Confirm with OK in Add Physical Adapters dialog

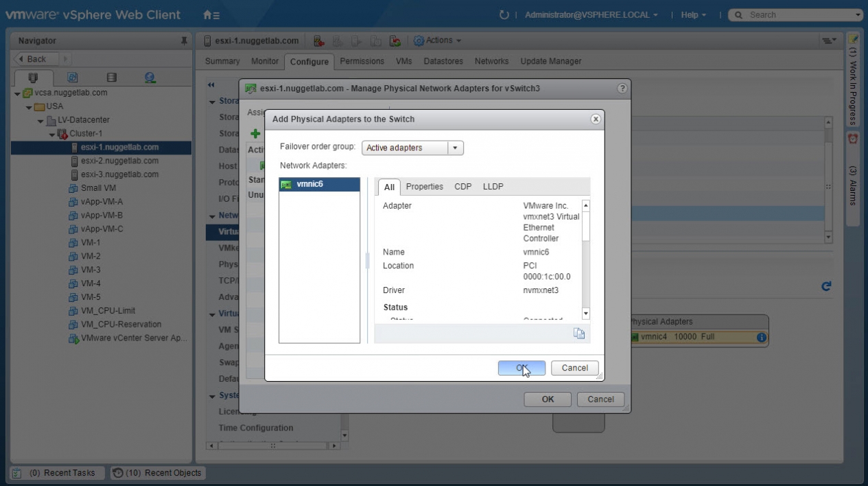click(521, 368)
